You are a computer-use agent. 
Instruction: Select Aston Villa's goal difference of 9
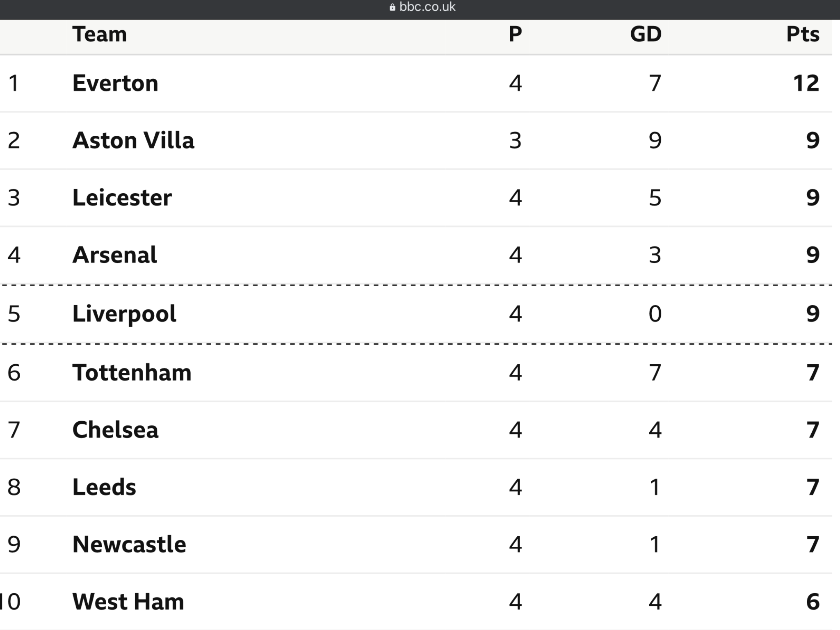[x=655, y=140]
